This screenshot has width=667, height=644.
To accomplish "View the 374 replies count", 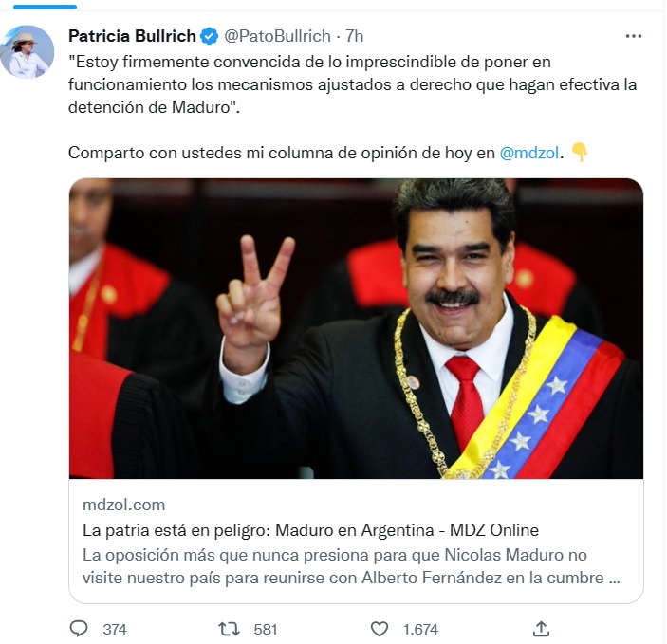I will pos(115,629).
